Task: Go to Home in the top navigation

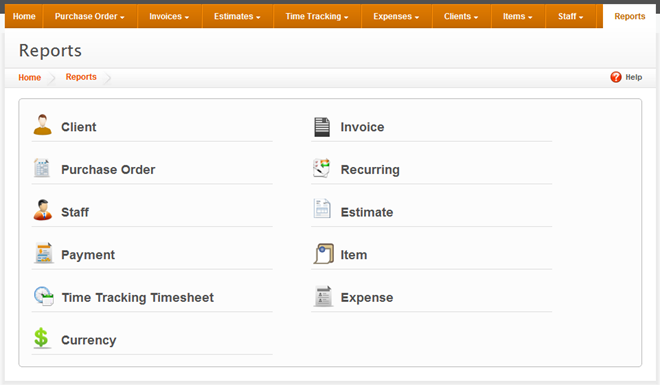Action: click(x=24, y=16)
